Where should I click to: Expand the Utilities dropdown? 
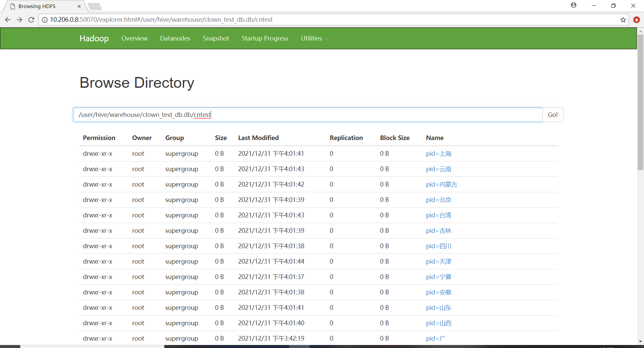(x=314, y=39)
